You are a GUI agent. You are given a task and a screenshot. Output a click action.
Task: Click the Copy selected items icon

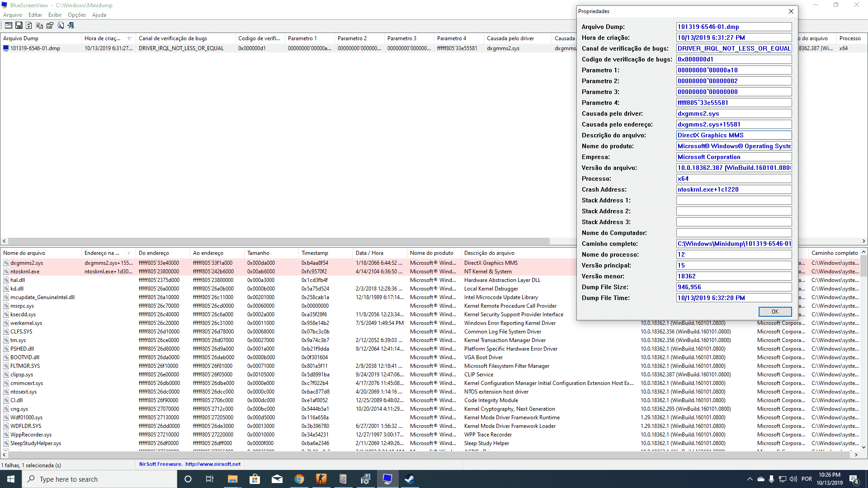pyautogui.click(x=39, y=26)
